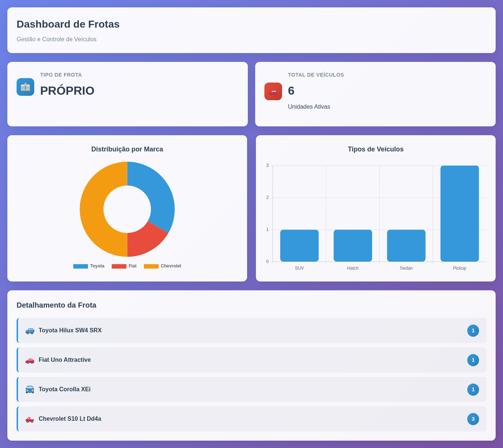Toggle Fiat legend item in brand chart
The image size is (503, 448).
point(124,266)
